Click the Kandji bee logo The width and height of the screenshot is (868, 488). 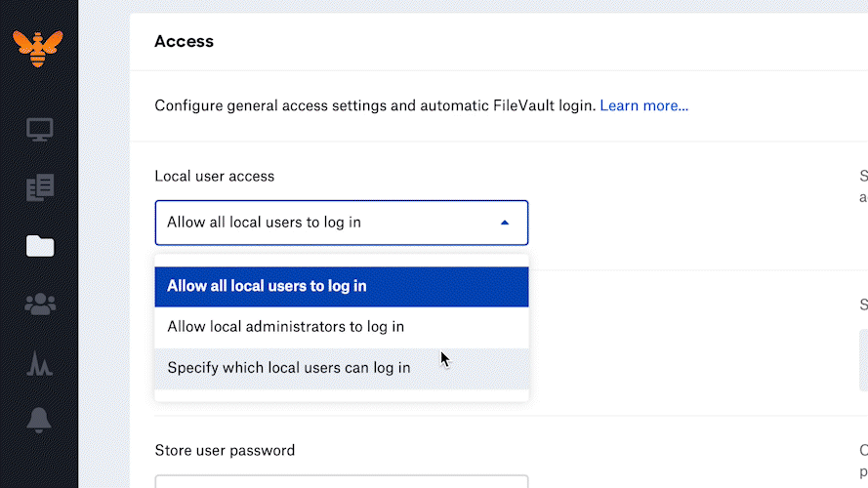(x=38, y=47)
